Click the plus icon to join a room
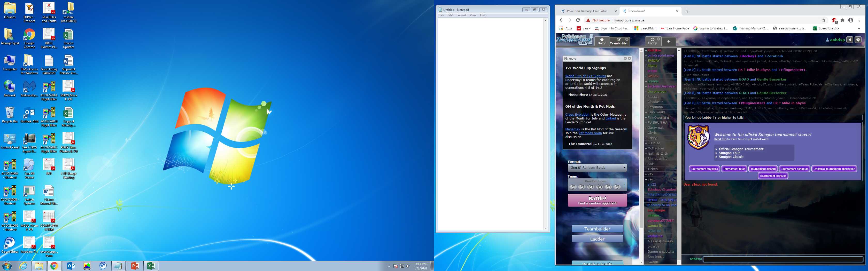Image resolution: width=868 pixels, height=271 pixels. 669,41
